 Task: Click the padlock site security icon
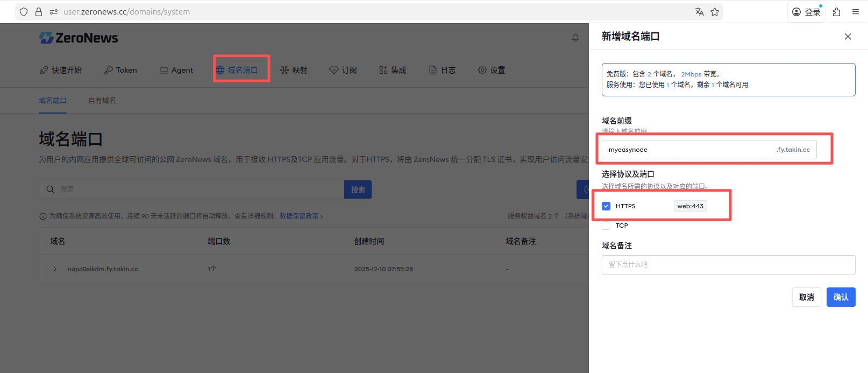39,12
